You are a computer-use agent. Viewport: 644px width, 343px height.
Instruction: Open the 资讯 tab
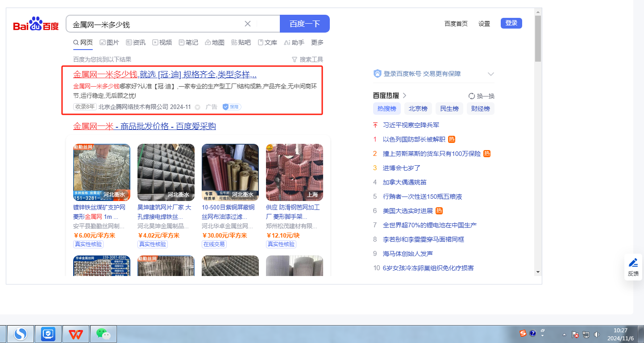[136, 42]
